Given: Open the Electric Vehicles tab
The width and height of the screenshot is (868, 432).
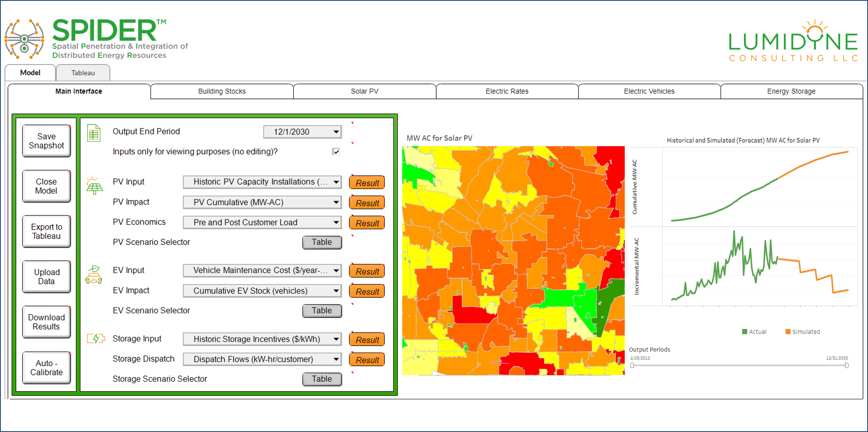Looking at the screenshot, I should click(x=649, y=91).
